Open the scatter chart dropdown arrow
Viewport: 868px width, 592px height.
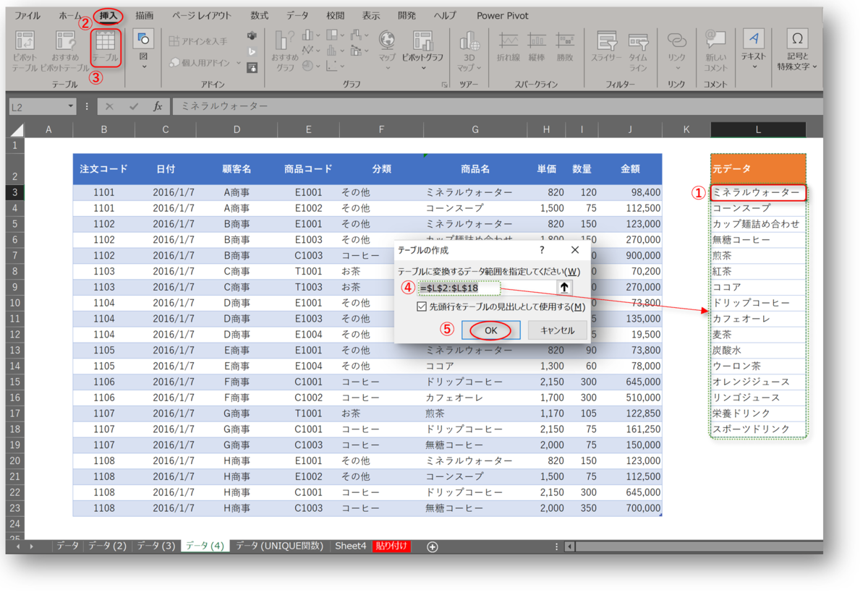click(342, 67)
